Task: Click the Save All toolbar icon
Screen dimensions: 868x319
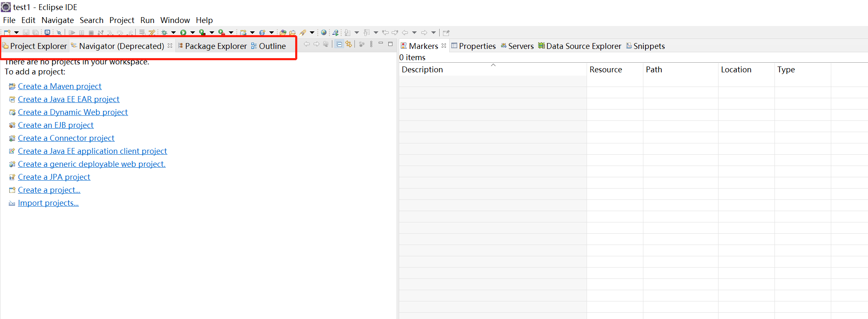Action: click(x=35, y=32)
